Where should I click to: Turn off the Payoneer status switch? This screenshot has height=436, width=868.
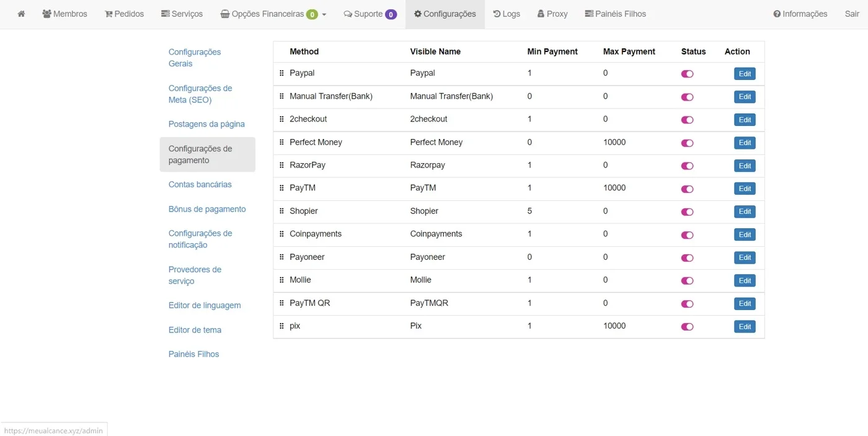687,257
